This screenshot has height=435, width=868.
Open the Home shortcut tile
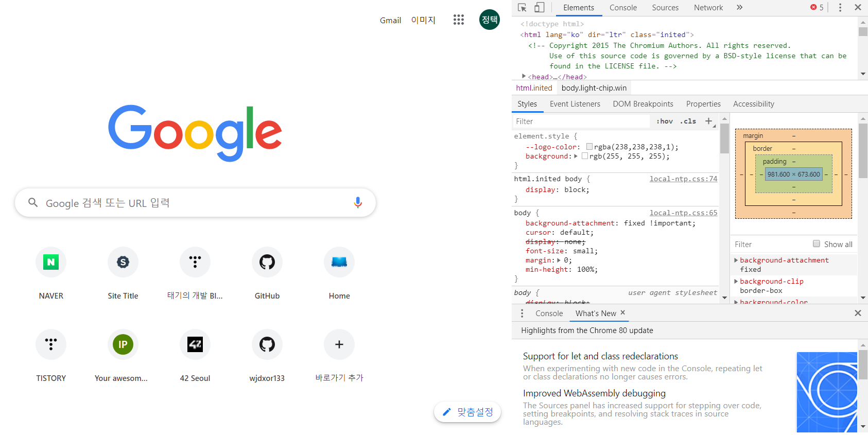click(x=339, y=262)
